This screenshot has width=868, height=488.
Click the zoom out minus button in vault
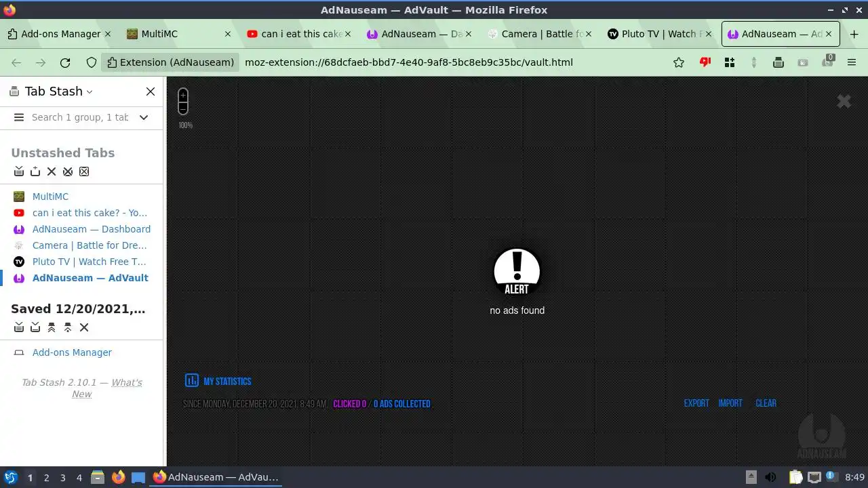coord(183,108)
